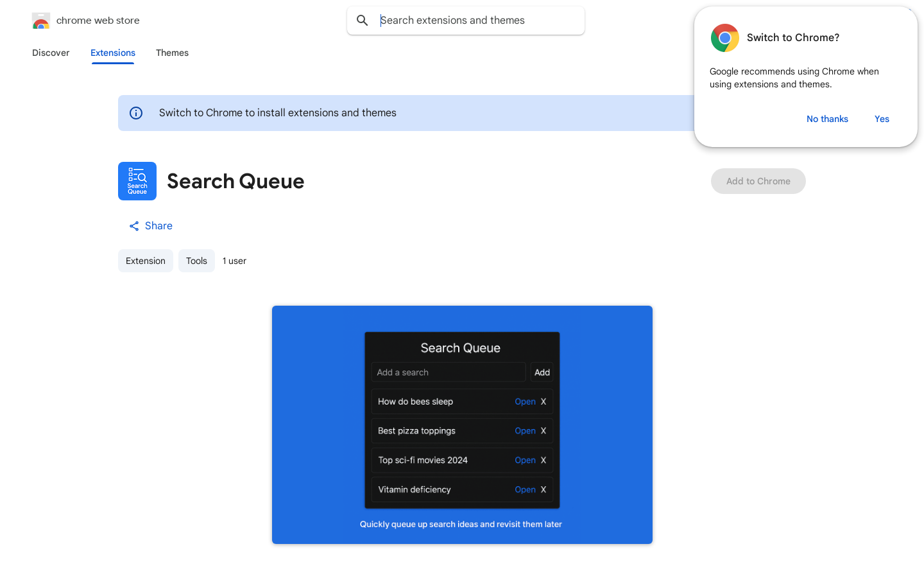Open the Themes tab
The image size is (924, 578).
tap(172, 53)
